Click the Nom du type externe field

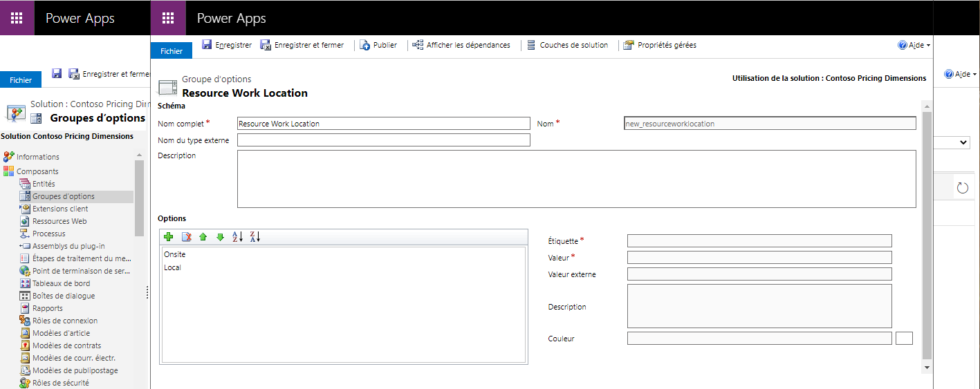[384, 140]
